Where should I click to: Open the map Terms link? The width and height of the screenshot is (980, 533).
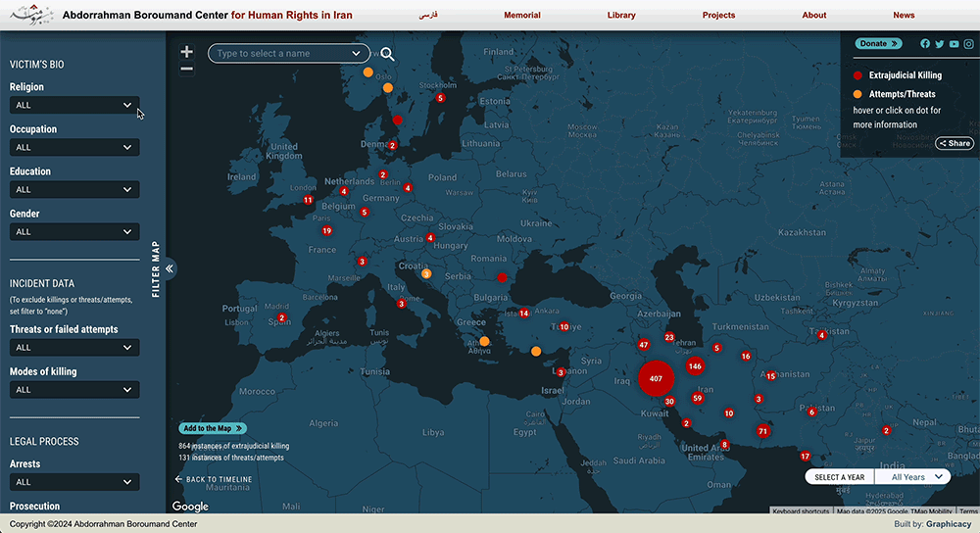click(x=968, y=511)
